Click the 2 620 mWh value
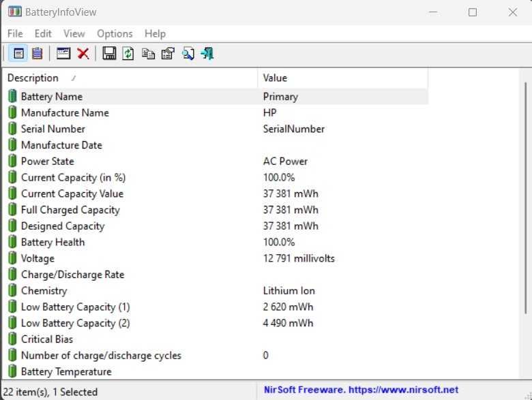This screenshot has height=400, width=532. (288, 307)
